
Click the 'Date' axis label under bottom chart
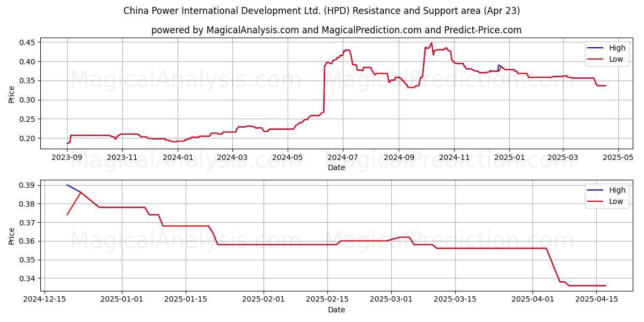(x=336, y=310)
